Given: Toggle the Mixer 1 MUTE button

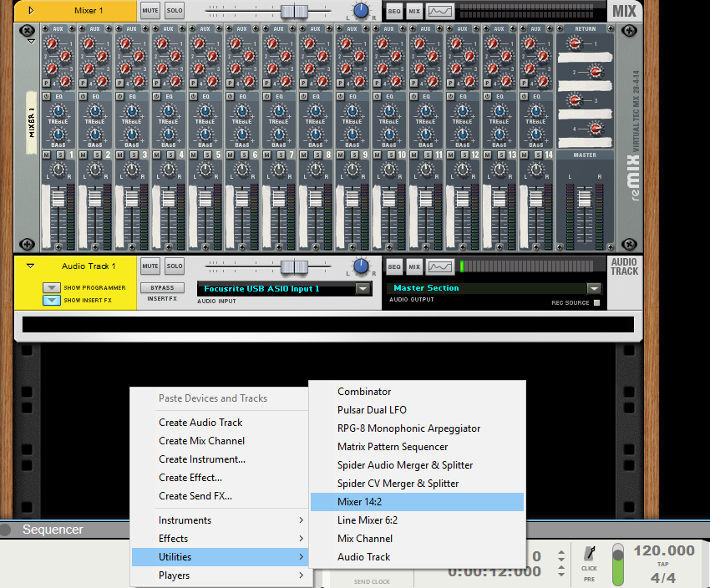Looking at the screenshot, I should point(150,10).
